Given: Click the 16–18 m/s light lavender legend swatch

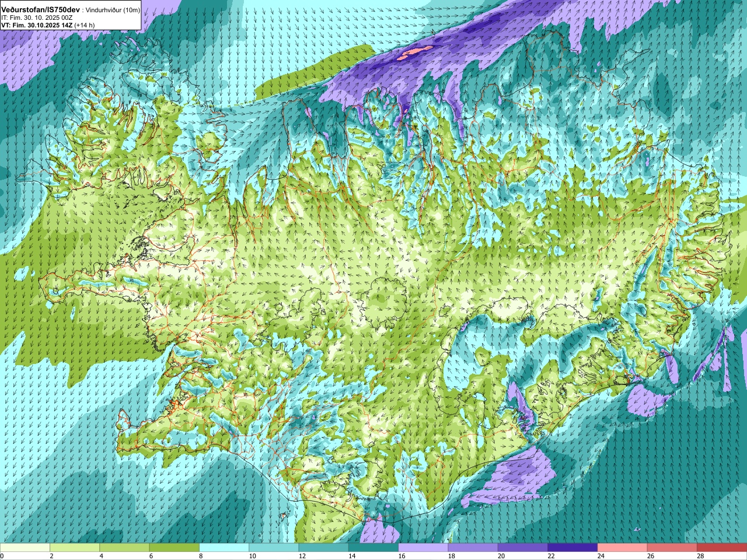Looking at the screenshot, I should (423, 548).
